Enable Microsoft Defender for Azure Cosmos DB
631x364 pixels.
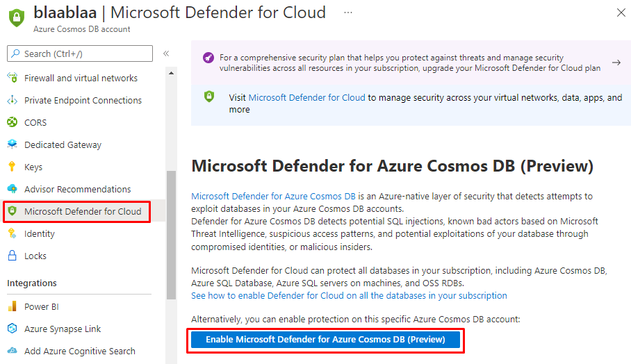(x=326, y=340)
